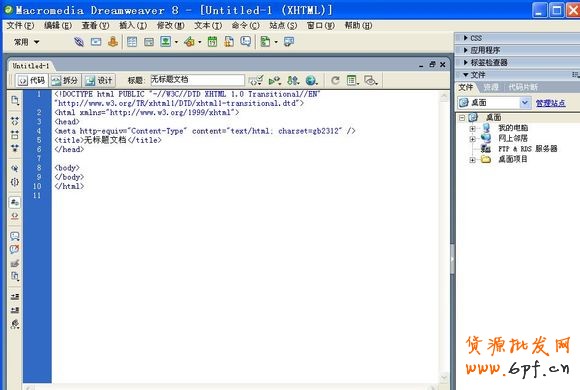Click the File Management arrows icon
This screenshot has height=390, width=580.
click(293, 80)
